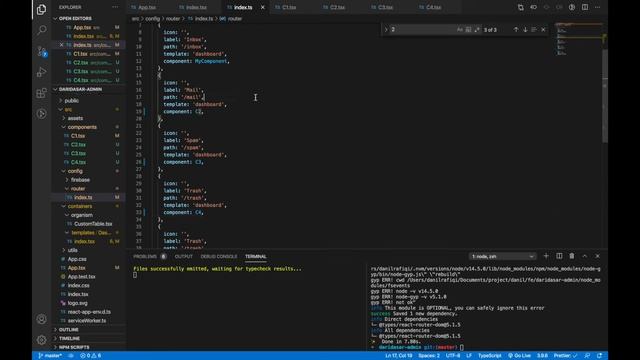Click TypeScript language mode in status bar
This screenshot has width=640, height=360.
click(489, 356)
